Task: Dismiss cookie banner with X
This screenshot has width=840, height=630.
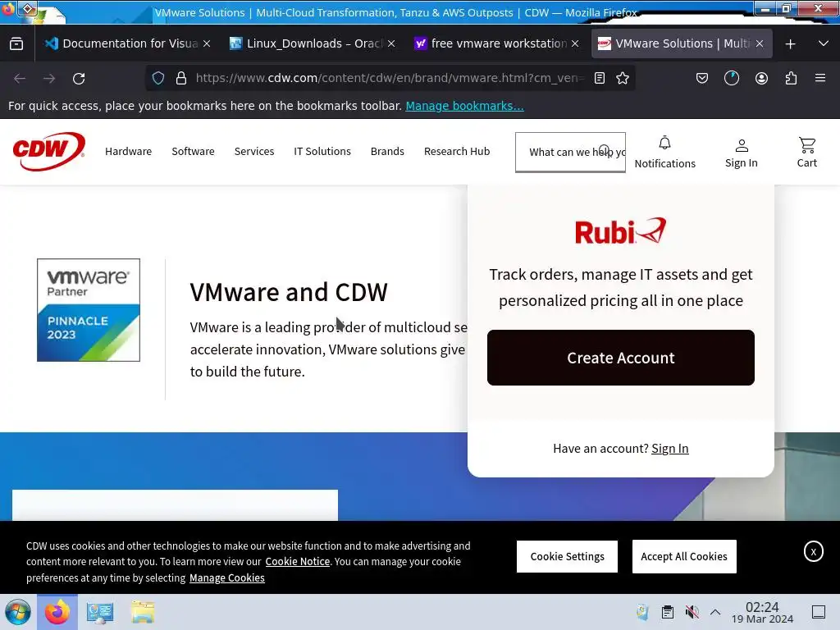Action: 813,552
